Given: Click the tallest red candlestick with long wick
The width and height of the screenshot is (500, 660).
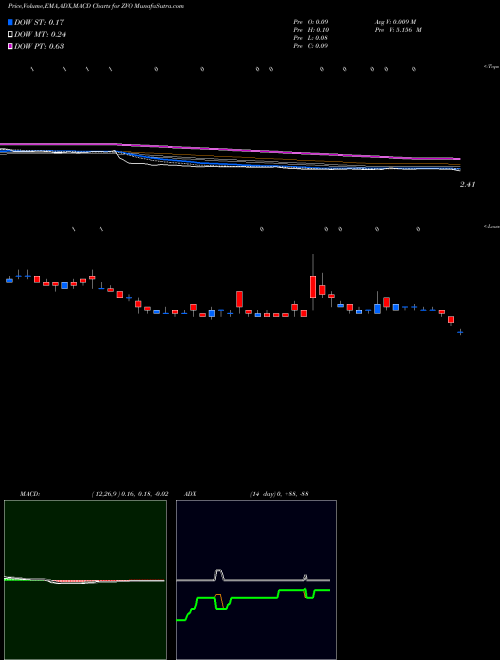Looking at the screenshot, I should point(313,286).
